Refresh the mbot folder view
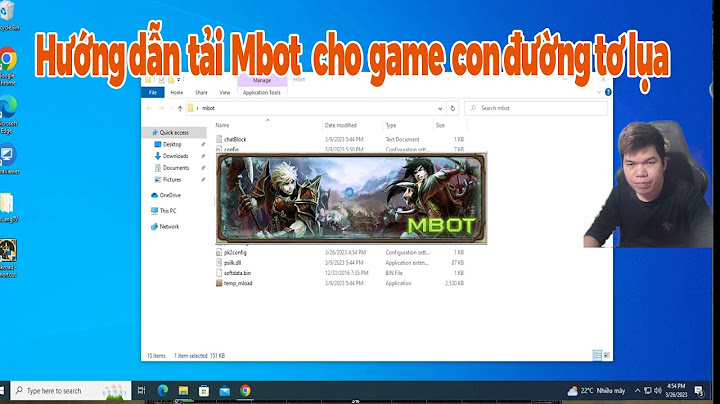Screen dimensions: 720x404 (x=453, y=108)
